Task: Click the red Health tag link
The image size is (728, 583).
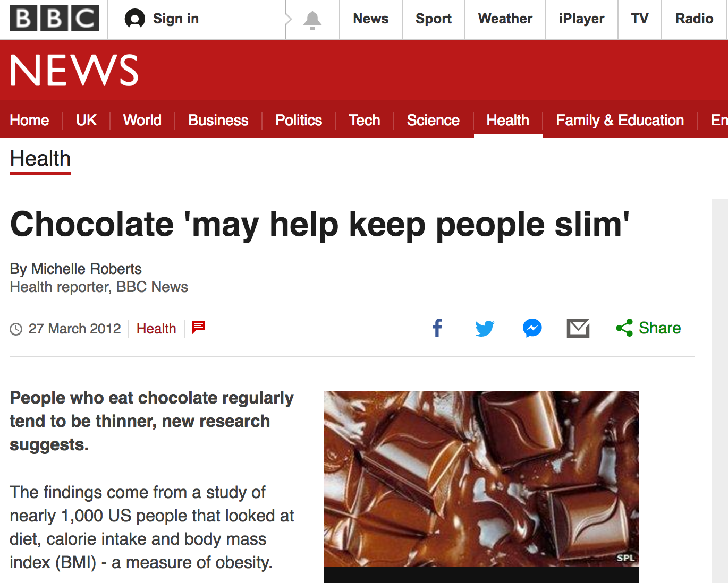Action: tap(156, 329)
